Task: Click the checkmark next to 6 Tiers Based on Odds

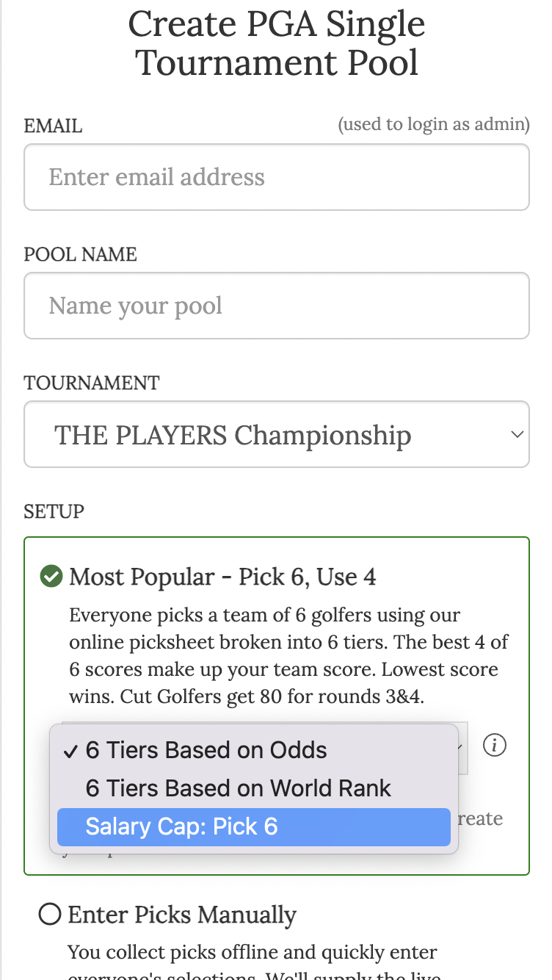Action: 70,750
